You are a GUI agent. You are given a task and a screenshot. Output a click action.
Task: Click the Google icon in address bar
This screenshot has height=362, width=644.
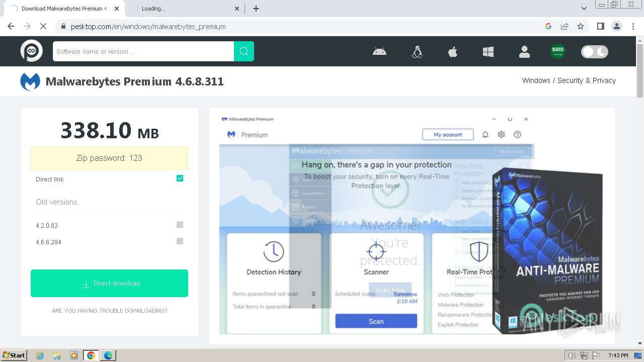[548, 26]
